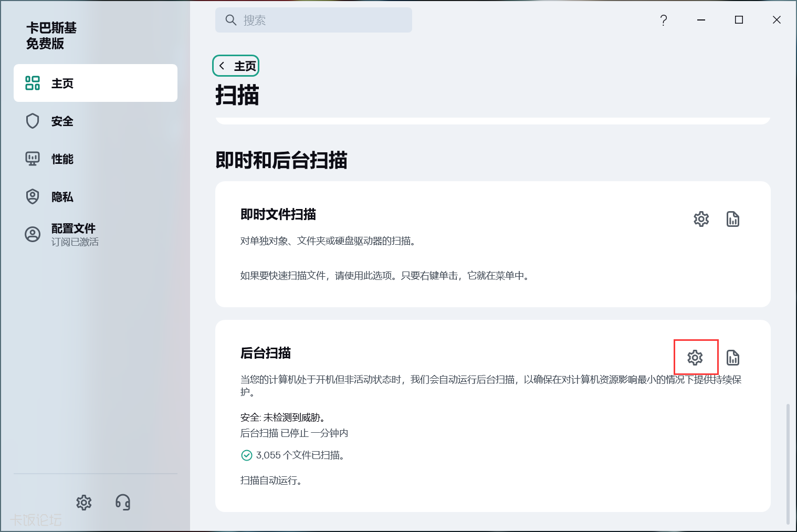This screenshot has width=797, height=532.
Task: View report icon for 后台扫描
Action: pos(732,358)
